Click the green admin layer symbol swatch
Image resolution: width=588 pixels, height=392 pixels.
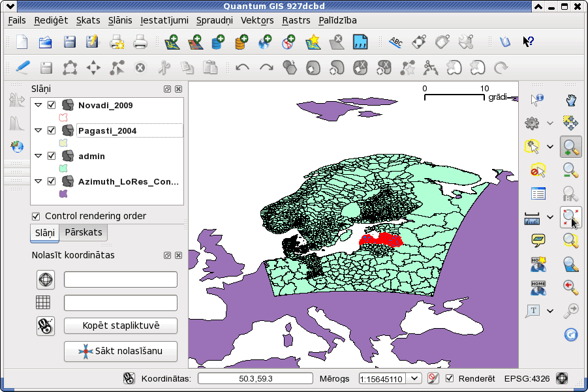click(63, 168)
